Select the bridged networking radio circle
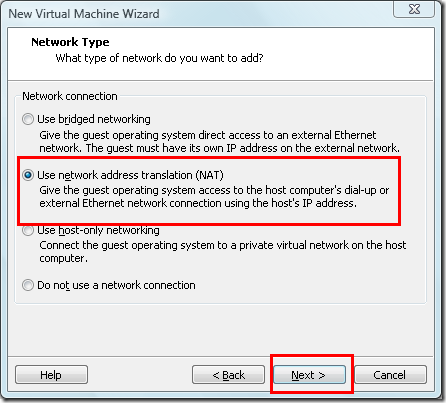446x403 pixels. 28,119
